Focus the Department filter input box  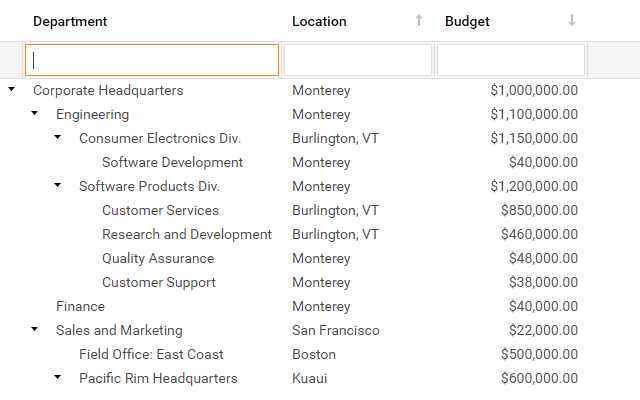pyautogui.click(x=152, y=60)
